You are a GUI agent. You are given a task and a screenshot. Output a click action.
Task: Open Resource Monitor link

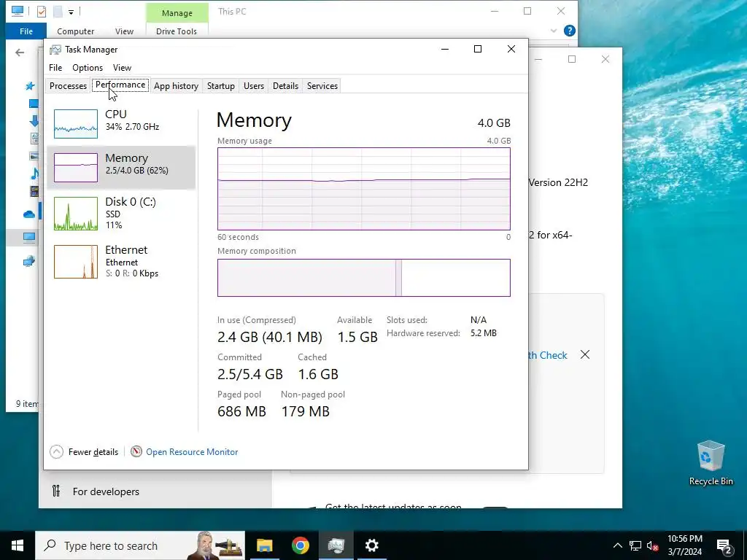[x=192, y=452]
